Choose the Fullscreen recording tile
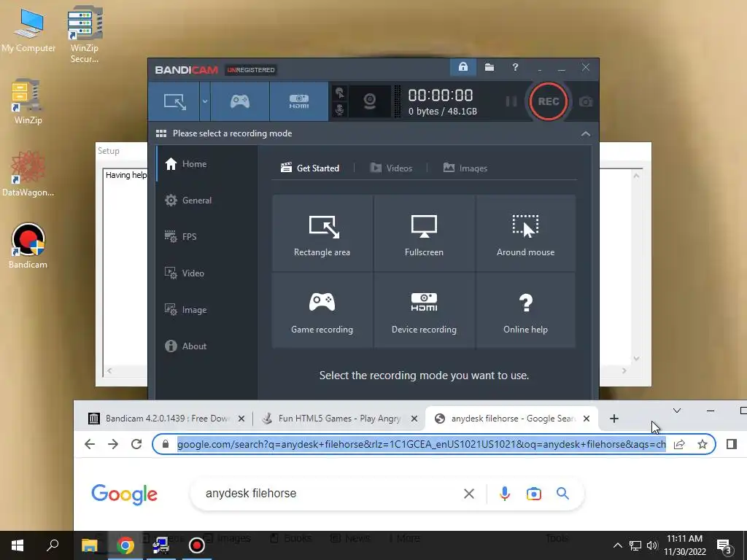 [x=424, y=233]
